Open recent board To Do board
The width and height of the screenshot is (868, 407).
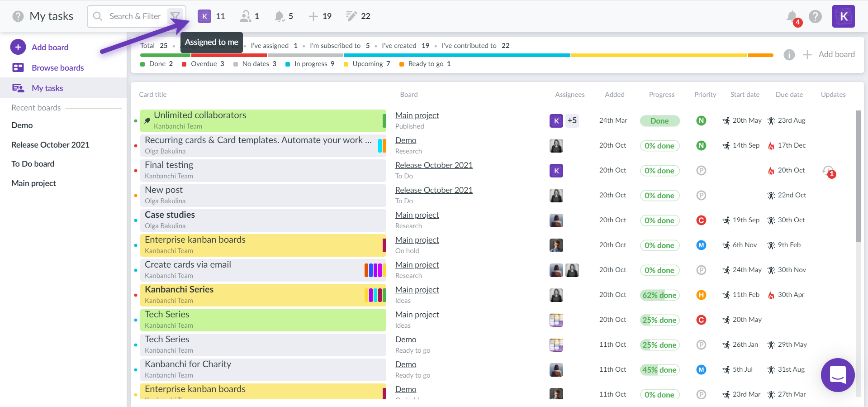click(x=33, y=164)
